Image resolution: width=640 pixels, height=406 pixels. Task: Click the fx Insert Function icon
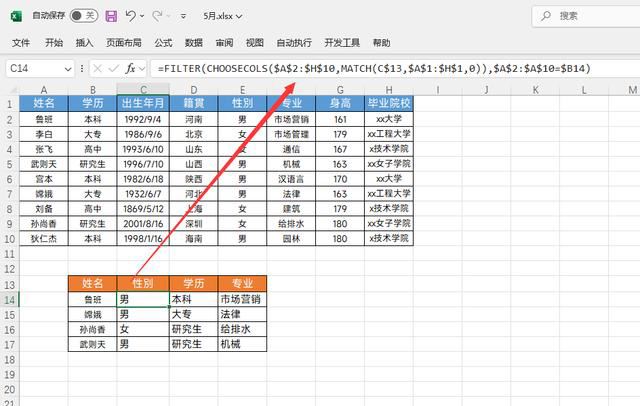131,69
